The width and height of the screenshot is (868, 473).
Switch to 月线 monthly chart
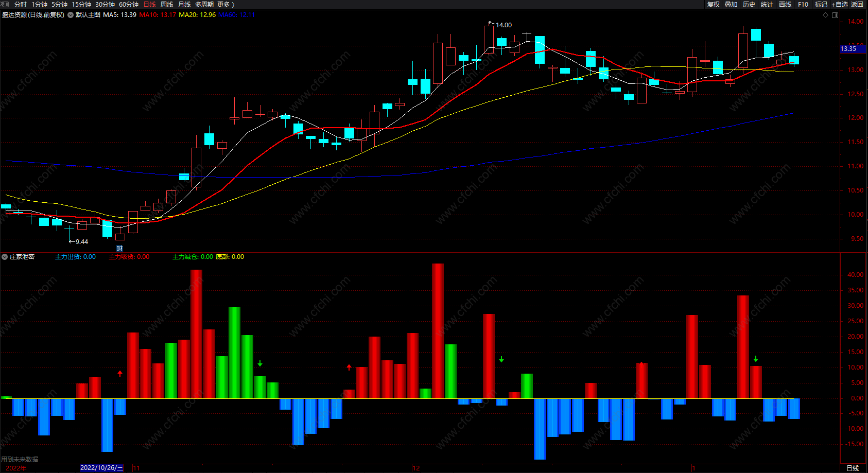(184, 4)
